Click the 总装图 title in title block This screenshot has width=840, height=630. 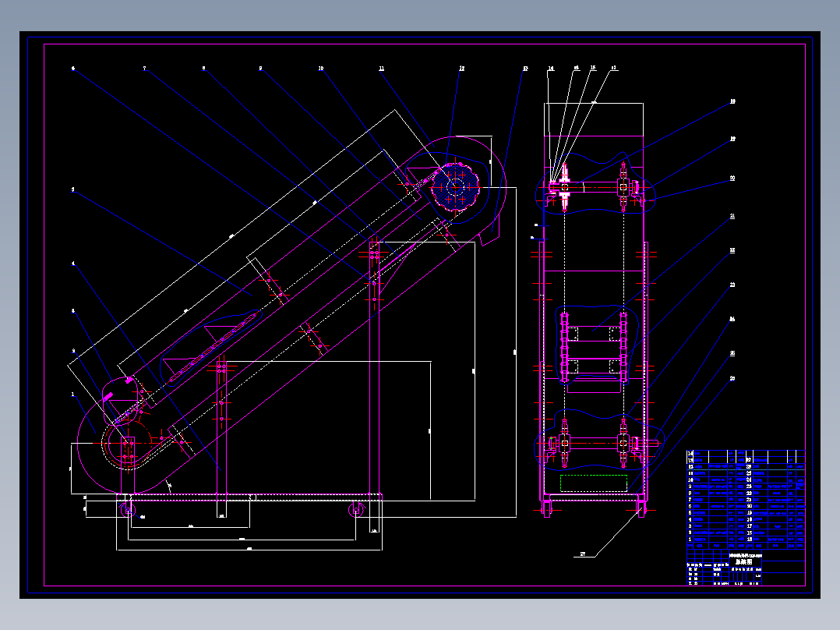point(744,562)
